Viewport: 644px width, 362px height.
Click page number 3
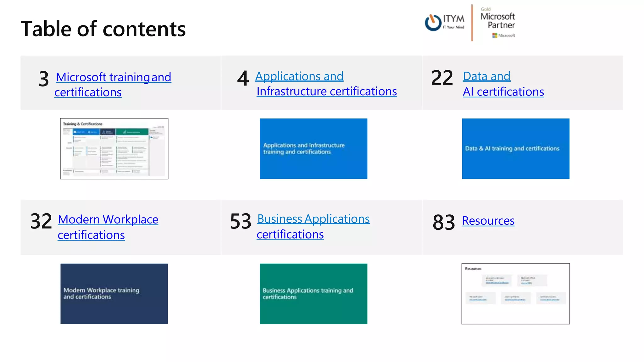click(x=44, y=79)
